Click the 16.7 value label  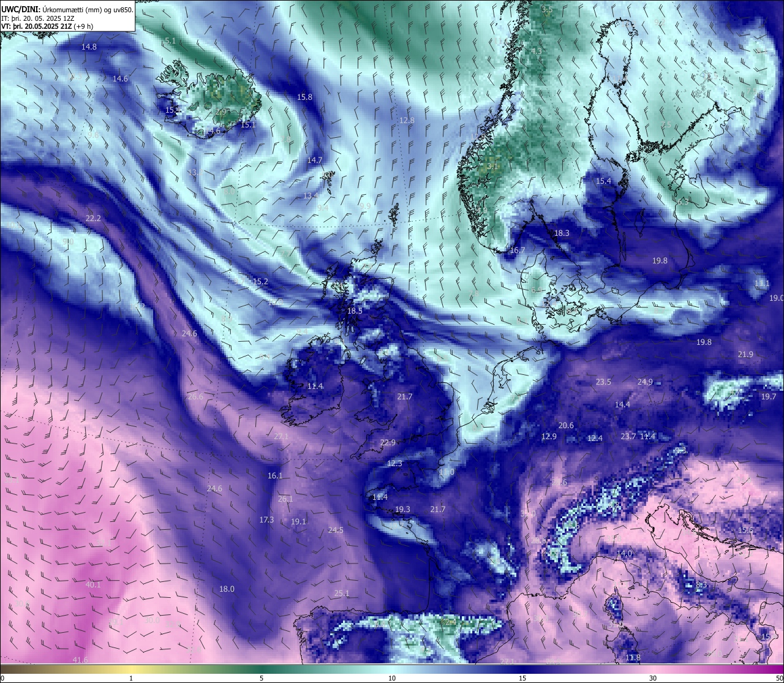[x=518, y=250]
